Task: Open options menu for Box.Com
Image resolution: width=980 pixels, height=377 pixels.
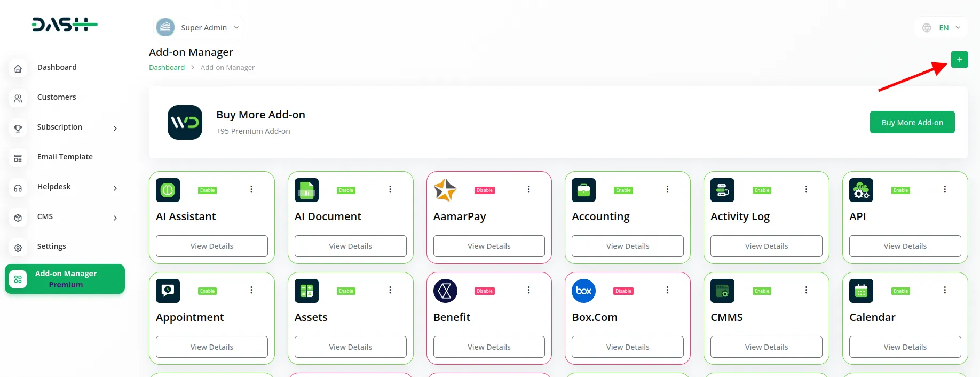Action: click(667, 290)
